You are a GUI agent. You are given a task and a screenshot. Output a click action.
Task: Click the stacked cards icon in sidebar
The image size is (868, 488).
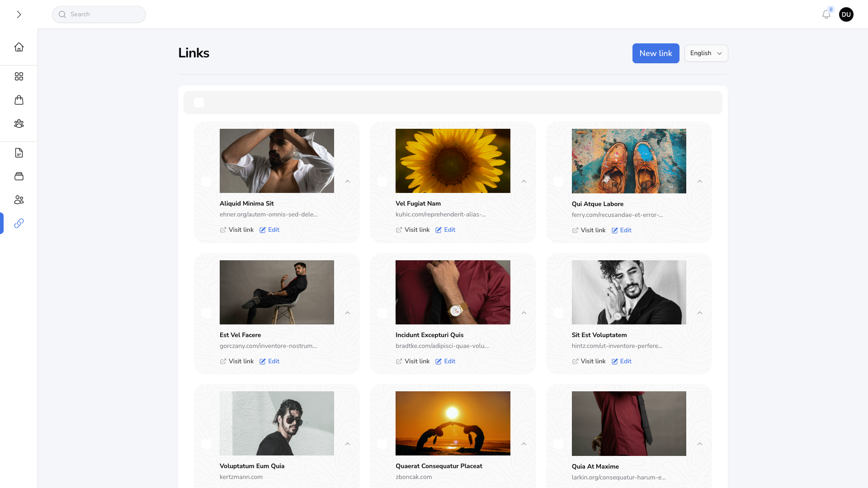click(19, 176)
